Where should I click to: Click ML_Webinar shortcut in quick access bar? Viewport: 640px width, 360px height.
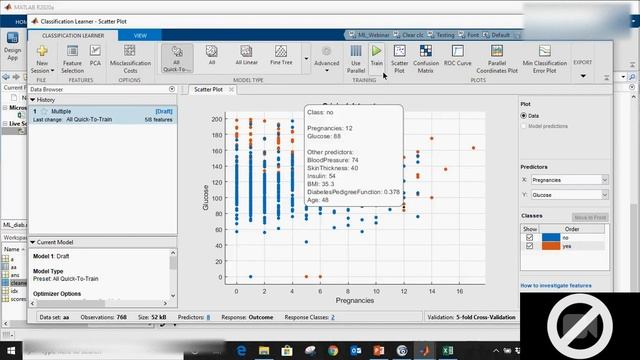pos(369,35)
